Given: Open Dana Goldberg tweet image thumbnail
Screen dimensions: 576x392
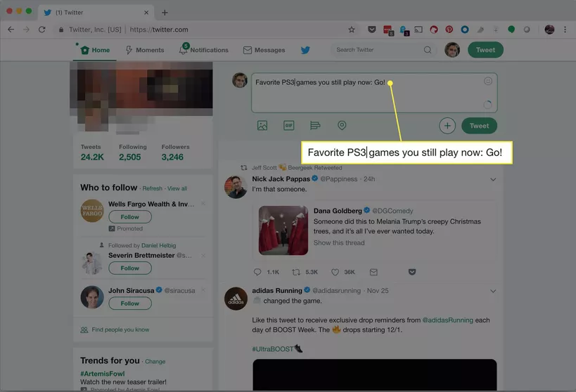Looking at the screenshot, I should point(283,230).
